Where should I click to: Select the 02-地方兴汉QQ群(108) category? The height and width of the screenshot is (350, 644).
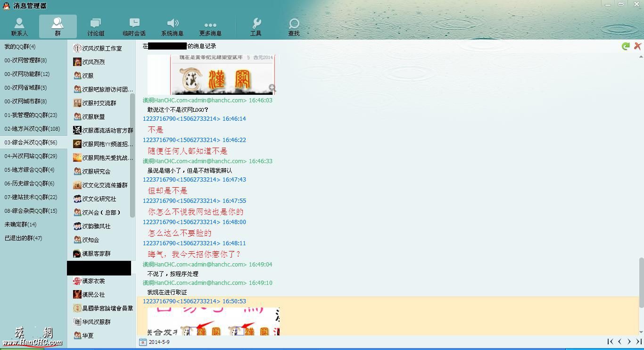tap(32, 129)
